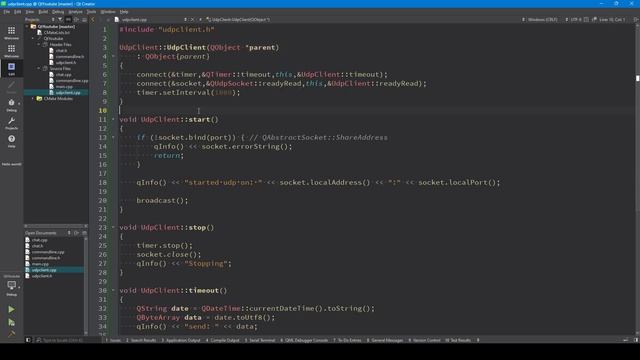Screen dimensions: 640x360
Task: Show the 3 Application Output pane
Action: [181, 340]
